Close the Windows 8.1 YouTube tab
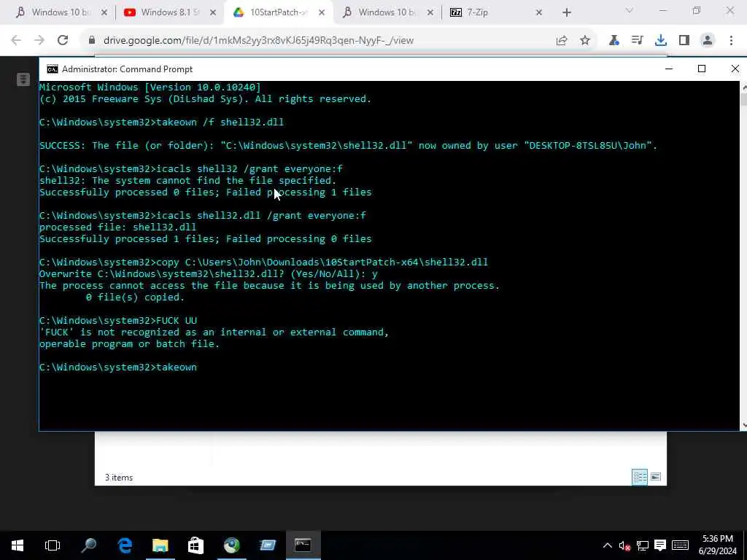This screenshot has height=560, width=747. coord(213,12)
